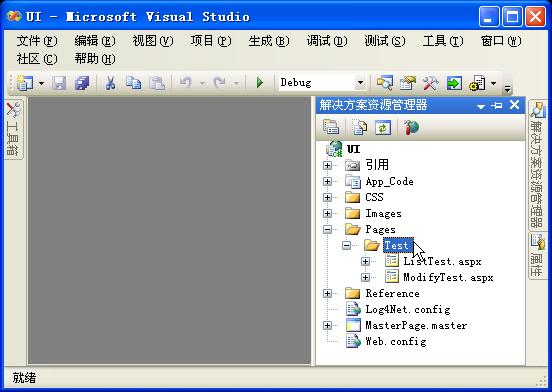Click the Properties Window toolbar icon
552x392 pixels.
(x=408, y=83)
